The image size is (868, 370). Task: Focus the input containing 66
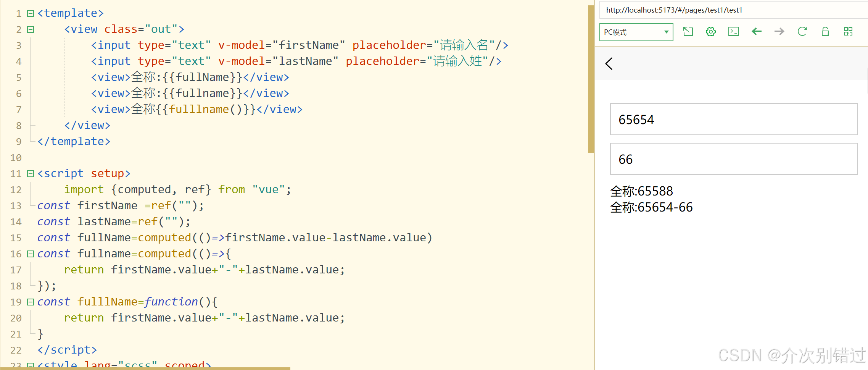[x=734, y=159]
